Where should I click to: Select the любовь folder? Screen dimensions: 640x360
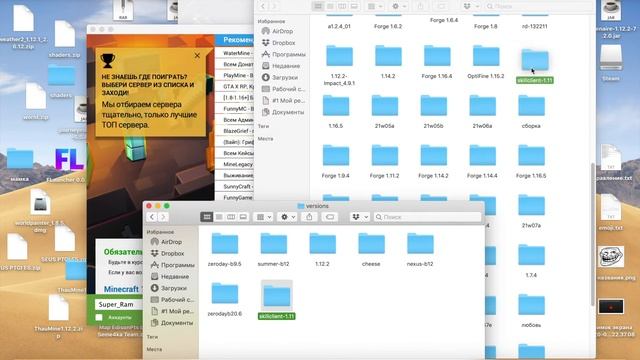531,311
